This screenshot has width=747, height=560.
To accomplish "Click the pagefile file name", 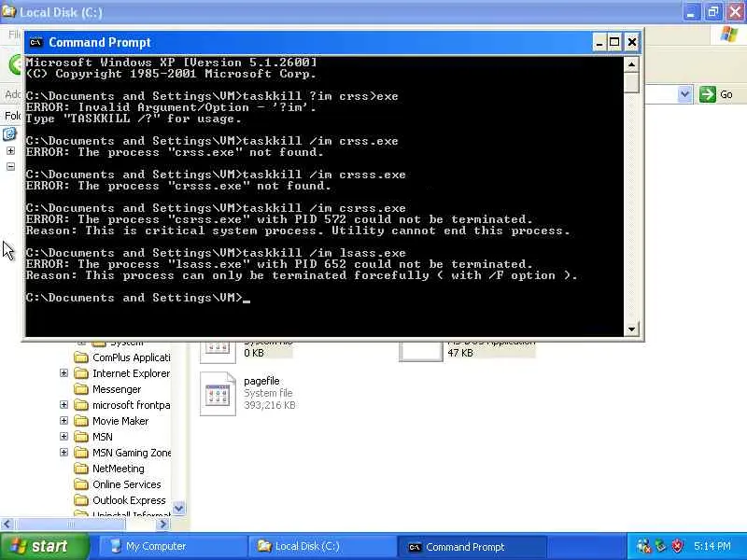I will 261,381.
